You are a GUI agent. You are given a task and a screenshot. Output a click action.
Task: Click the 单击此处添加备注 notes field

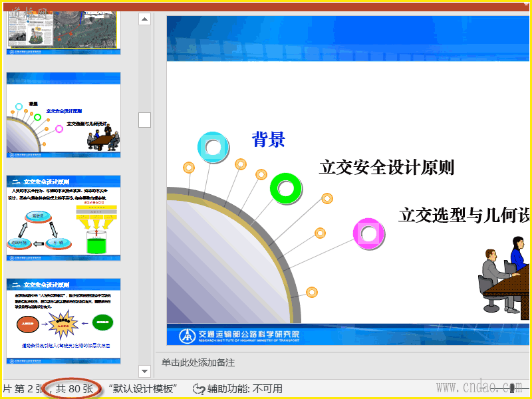point(198,362)
